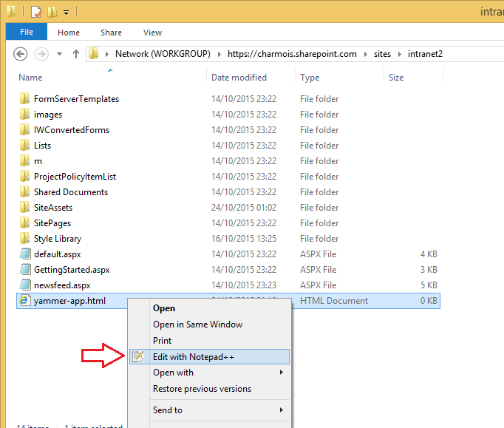
Task: Select the ProjectPolicyItemList folder icon
Action: point(24,176)
